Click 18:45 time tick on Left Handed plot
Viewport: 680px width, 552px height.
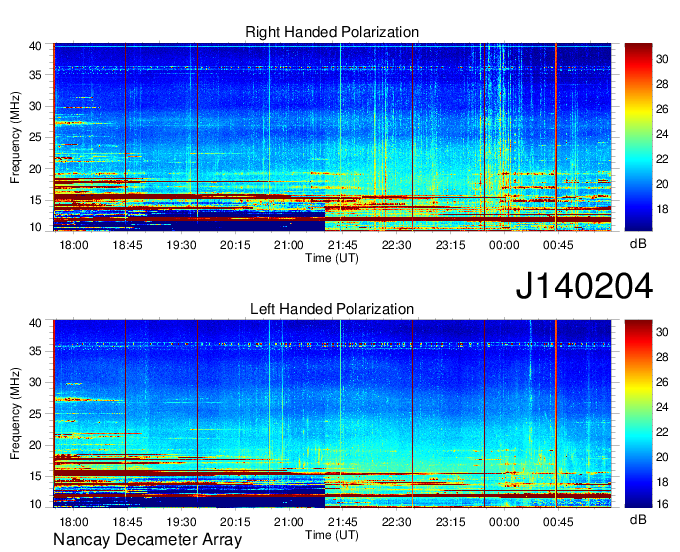click(128, 522)
